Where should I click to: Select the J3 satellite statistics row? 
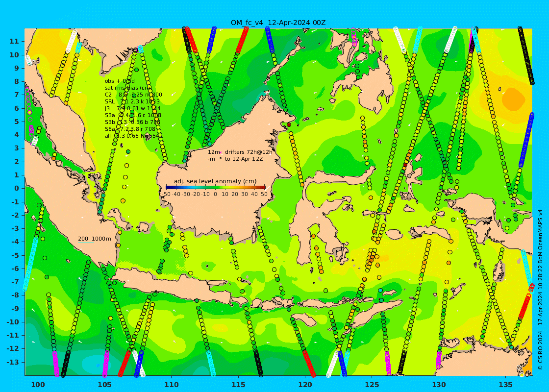tap(133, 108)
